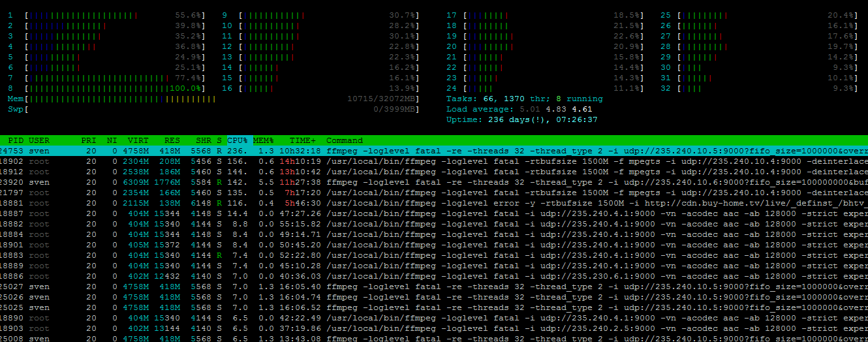Click CPU 32 meter showing 9.3%
The height and width of the screenshot is (342, 868).
[x=758, y=88]
